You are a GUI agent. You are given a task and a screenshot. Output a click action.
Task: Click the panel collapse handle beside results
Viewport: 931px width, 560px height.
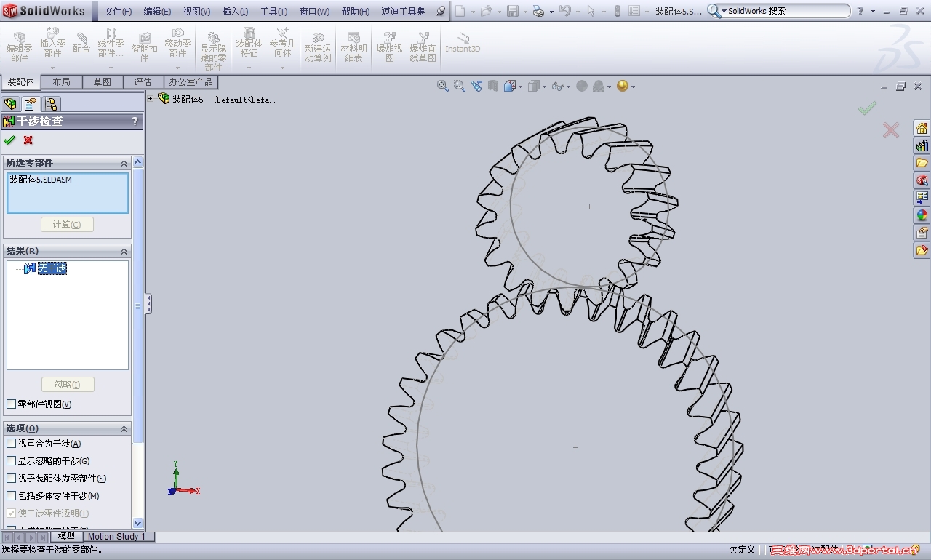pyautogui.click(x=148, y=303)
